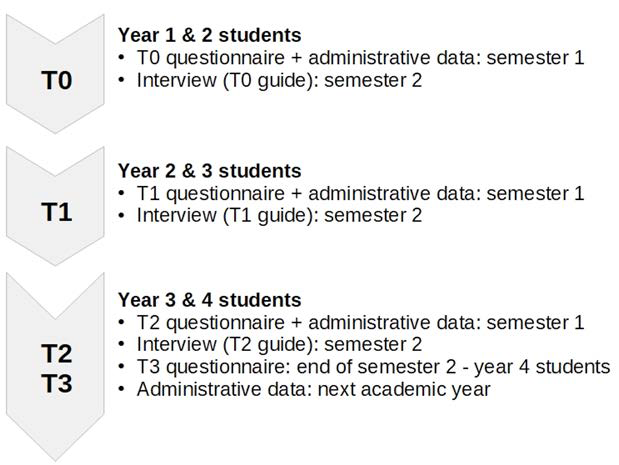Click the "Year 3 & 4 students" heading

point(209,300)
